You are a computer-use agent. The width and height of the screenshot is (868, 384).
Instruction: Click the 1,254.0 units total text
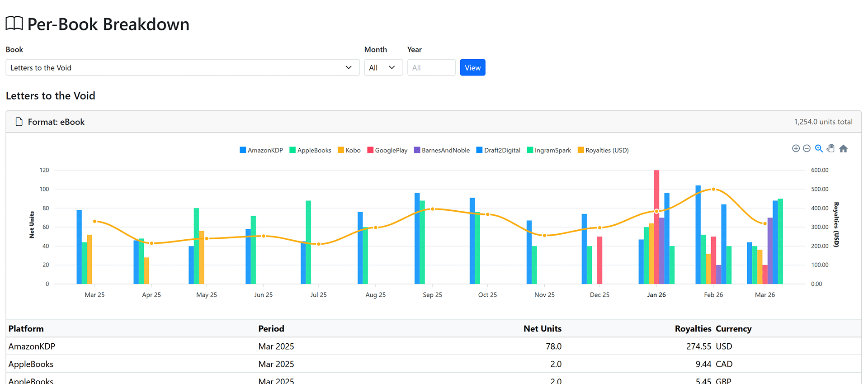coord(823,122)
